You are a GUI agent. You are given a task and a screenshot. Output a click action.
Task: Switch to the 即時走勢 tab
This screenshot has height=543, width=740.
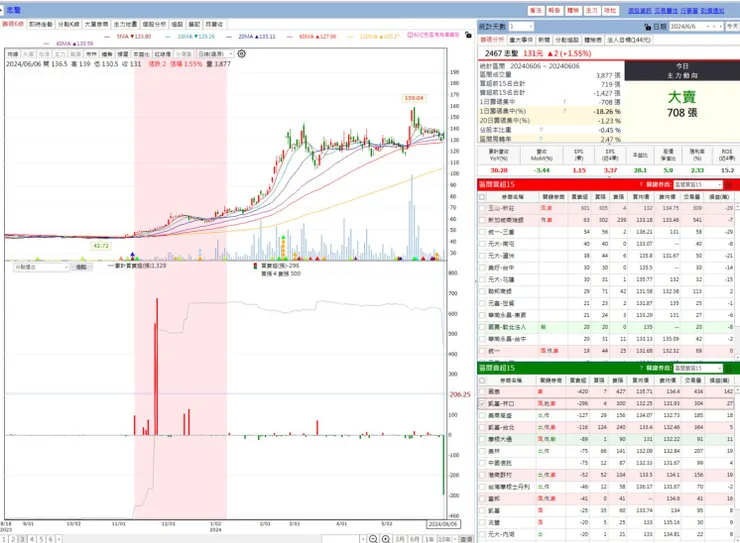[x=41, y=24]
